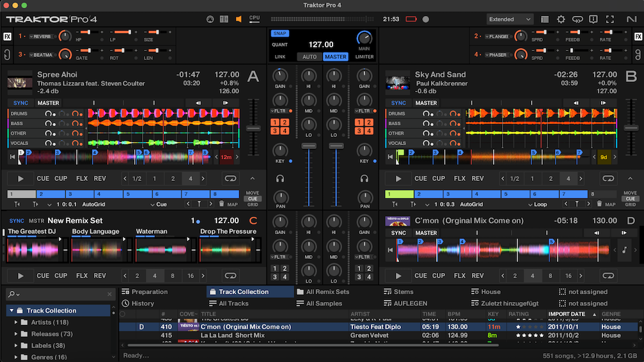Image resolution: width=644 pixels, height=362 pixels.
Task: Enable AUTO master clock mode
Action: (x=310, y=57)
